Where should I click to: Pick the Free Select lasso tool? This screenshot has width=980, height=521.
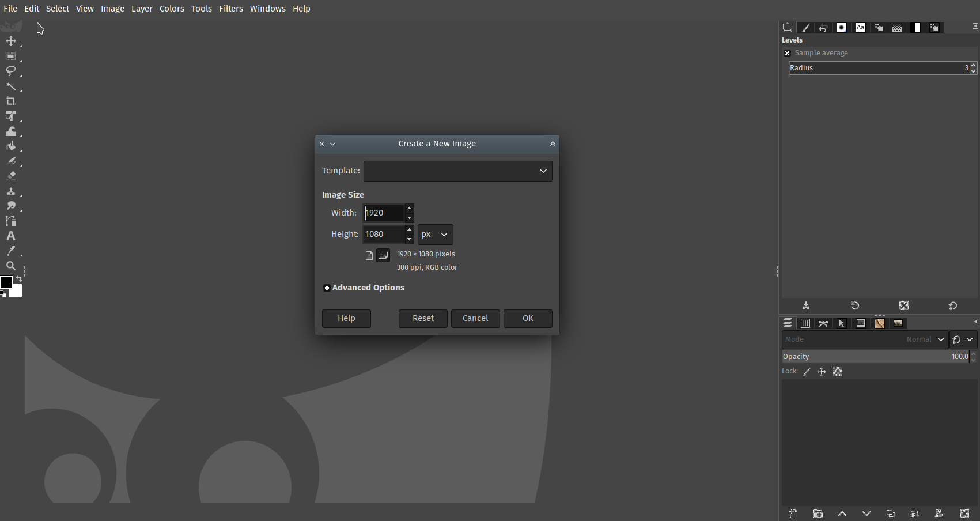11,71
